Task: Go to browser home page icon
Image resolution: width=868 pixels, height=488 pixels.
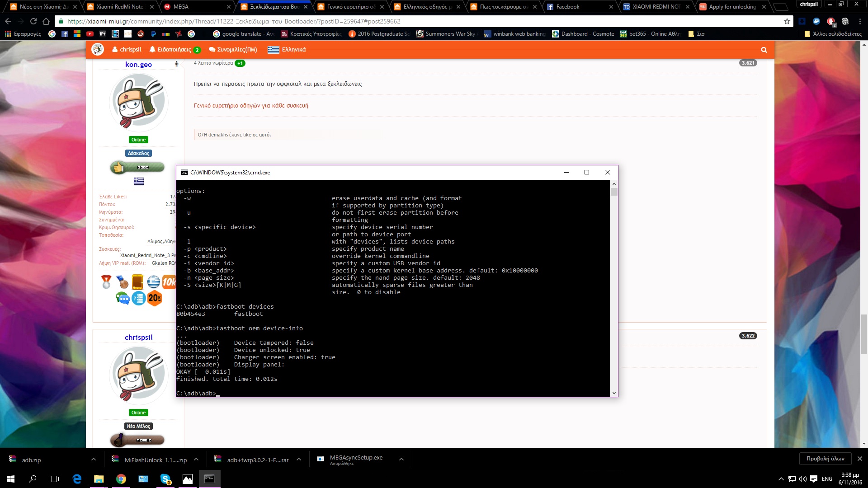Action: [x=46, y=21]
